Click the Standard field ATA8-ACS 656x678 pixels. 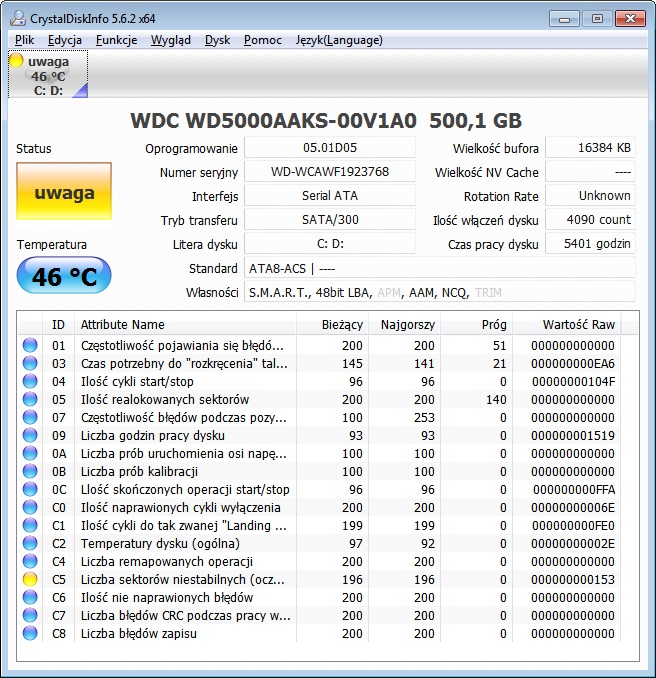440,268
